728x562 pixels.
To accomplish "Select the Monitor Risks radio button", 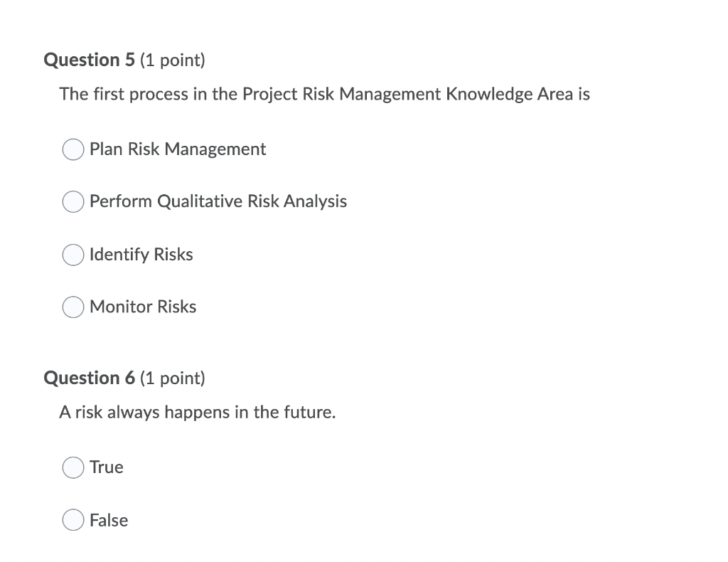I will click(x=73, y=307).
